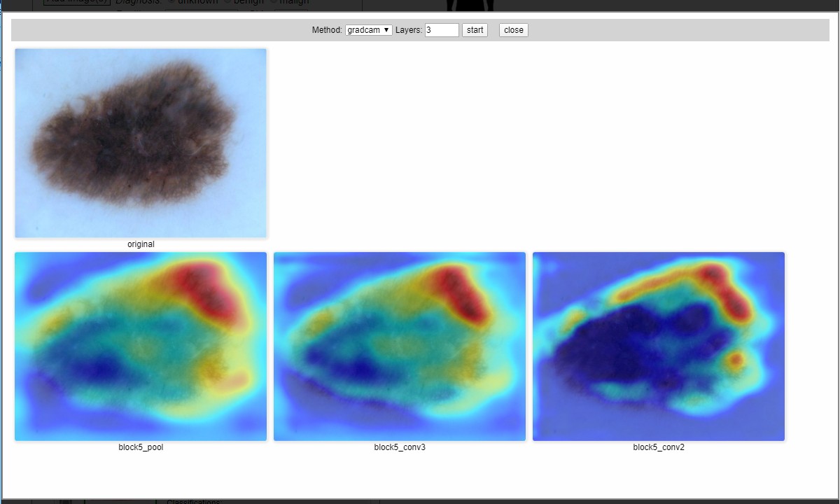The width and height of the screenshot is (840, 504).
Task: Open the block5_conv3 heatmap image
Action: click(x=400, y=346)
